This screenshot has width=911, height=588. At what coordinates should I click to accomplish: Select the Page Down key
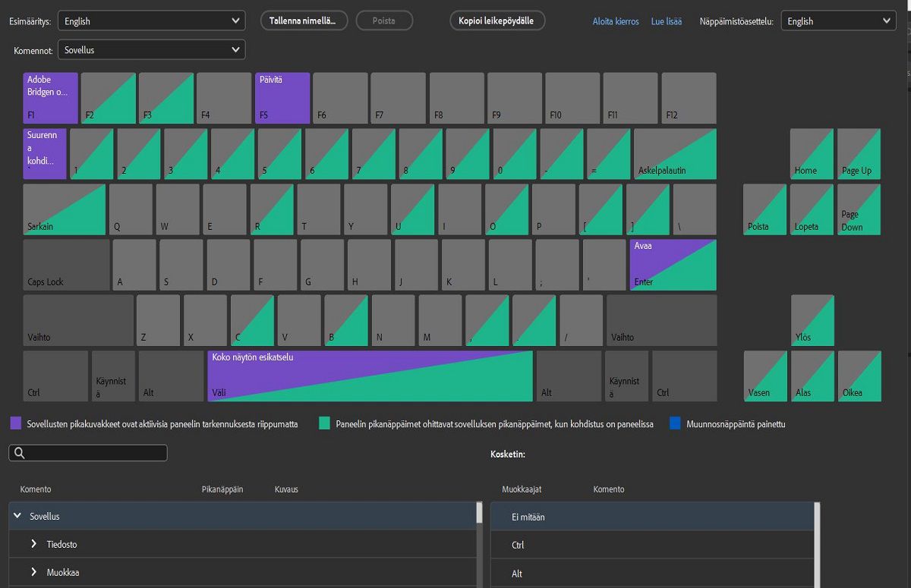[859, 209]
